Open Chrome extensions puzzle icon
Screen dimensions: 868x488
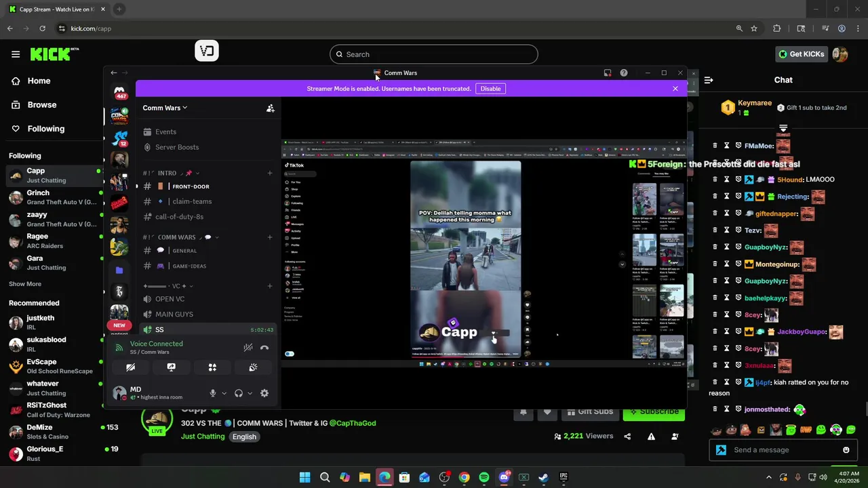pyautogui.click(x=777, y=28)
